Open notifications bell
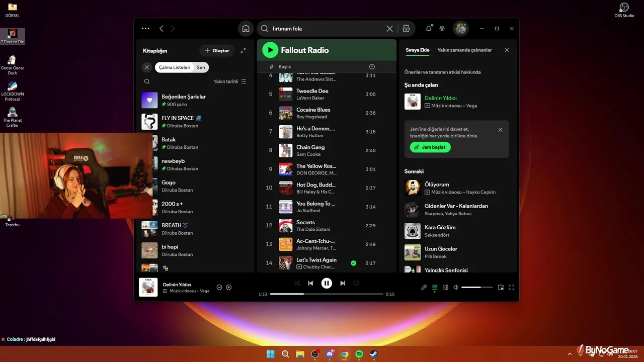The height and width of the screenshot is (362, 644). (x=429, y=29)
